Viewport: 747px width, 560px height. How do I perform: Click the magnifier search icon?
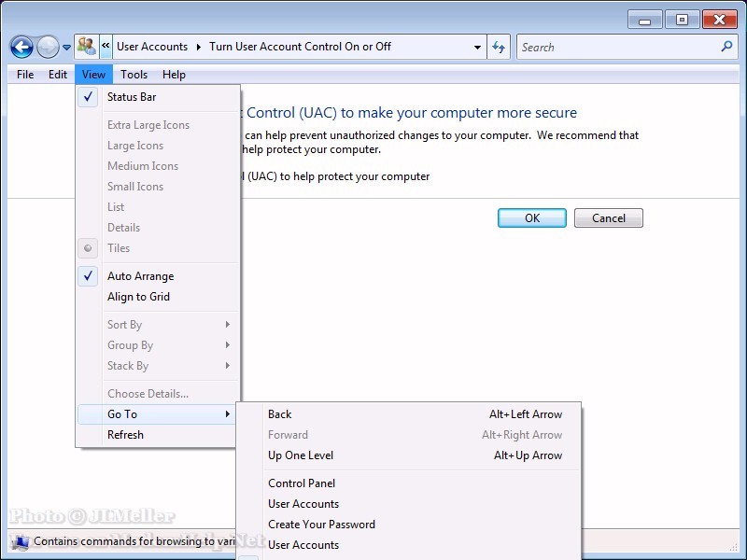pyautogui.click(x=726, y=46)
